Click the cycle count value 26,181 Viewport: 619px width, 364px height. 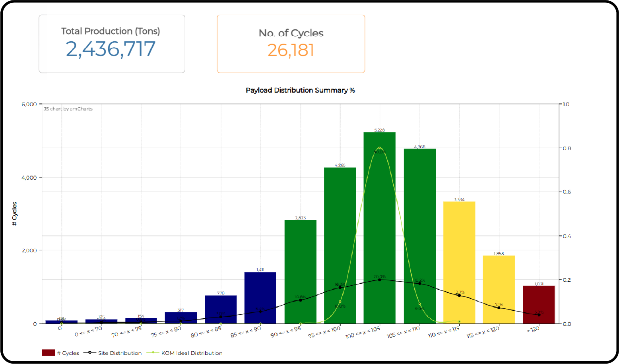(x=291, y=50)
